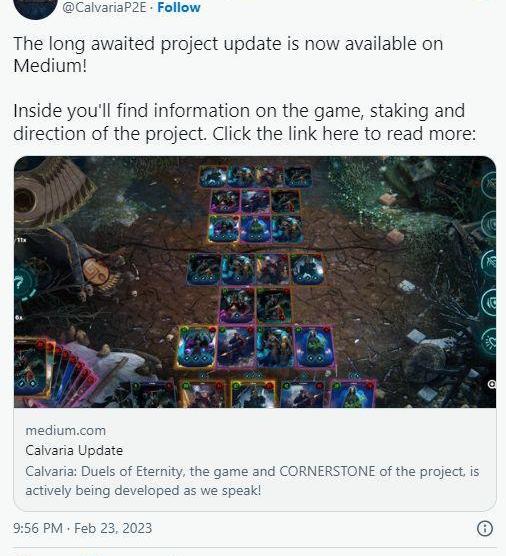506x556 pixels.
Task: Click the second circular shield icon from top
Action: click(490, 224)
